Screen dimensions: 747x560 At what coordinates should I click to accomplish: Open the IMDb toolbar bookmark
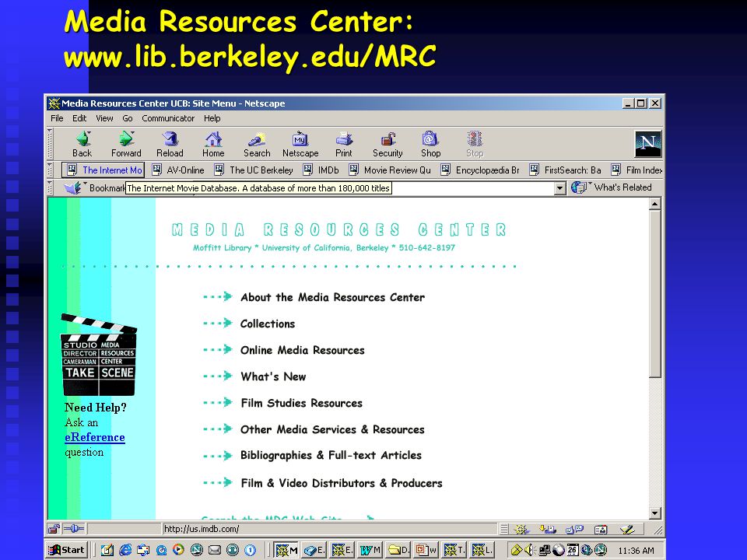[321, 170]
